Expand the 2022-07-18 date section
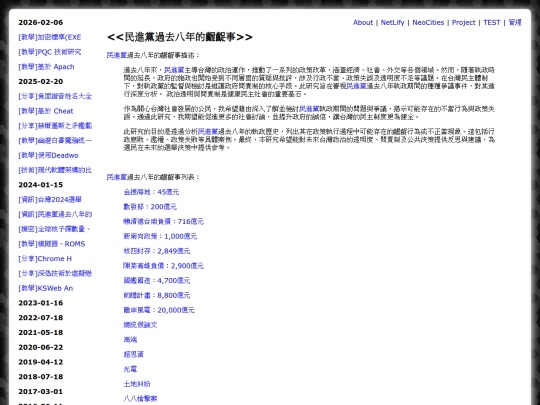 click(41, 318)
